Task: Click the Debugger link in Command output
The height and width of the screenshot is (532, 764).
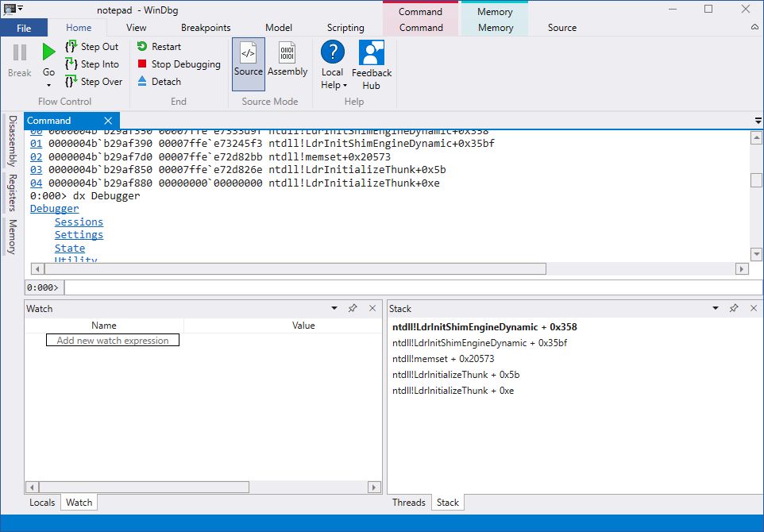Action: point(54,208)
